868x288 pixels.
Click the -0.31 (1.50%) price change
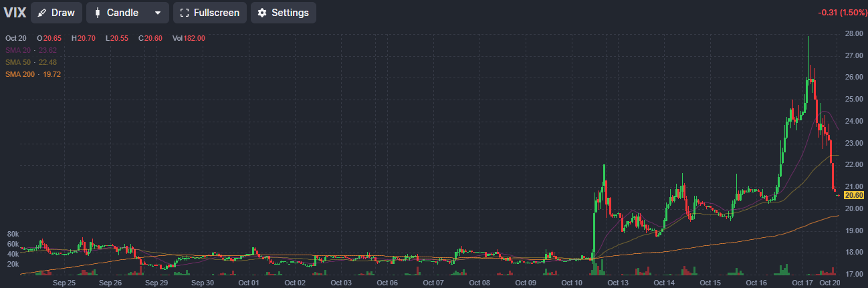tap(841, 13)
